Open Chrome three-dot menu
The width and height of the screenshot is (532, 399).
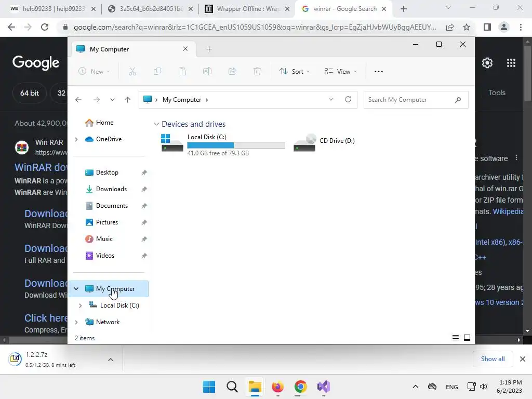(x=521, y=27)
